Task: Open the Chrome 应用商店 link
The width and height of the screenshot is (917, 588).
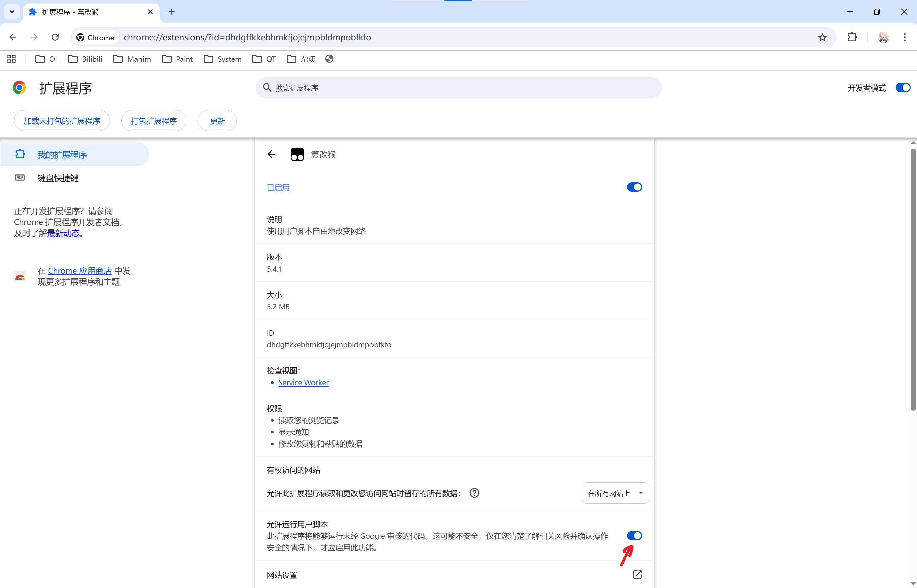Action: (x=80, y=270)
